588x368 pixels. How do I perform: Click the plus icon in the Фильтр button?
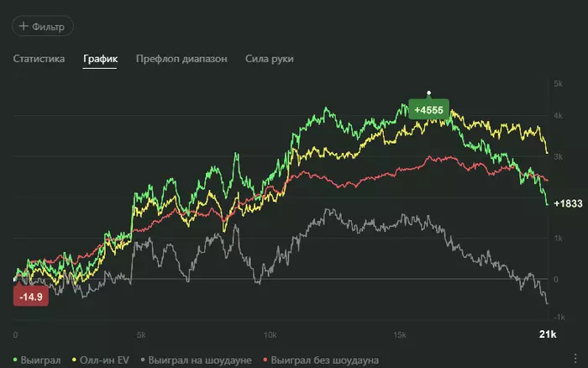click(x=23, y=27)
